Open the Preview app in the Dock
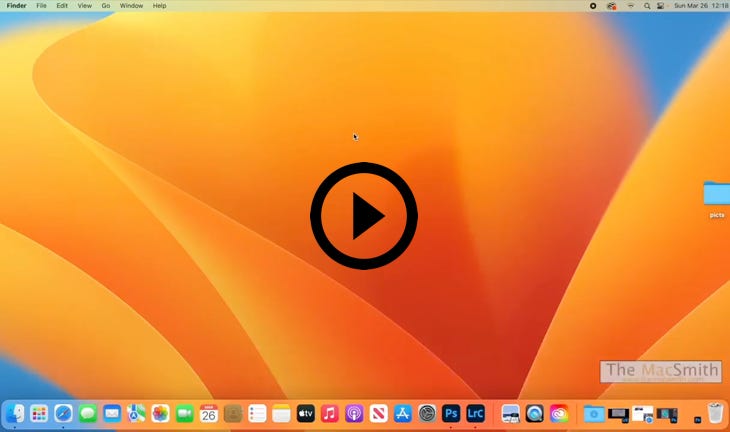Screen dimensions: 730x432 [510, 413]
